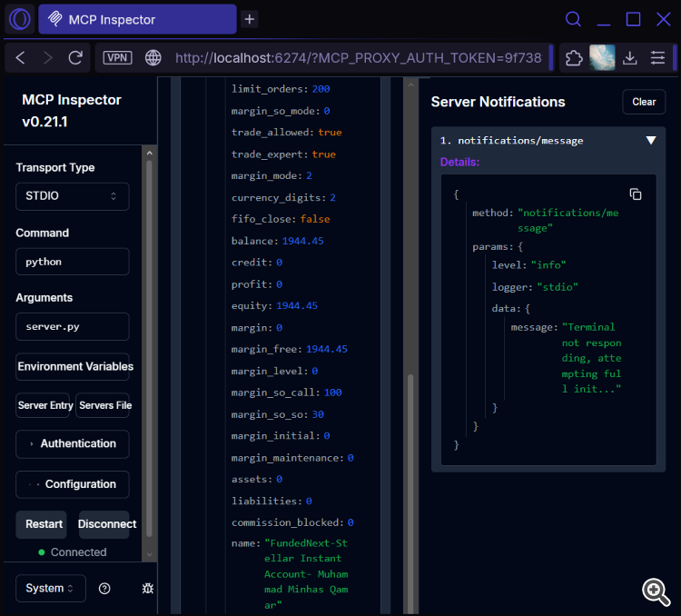Copy the notification JSON with copy icon
The width and height of the screenshot is (681, 616).
635,194
